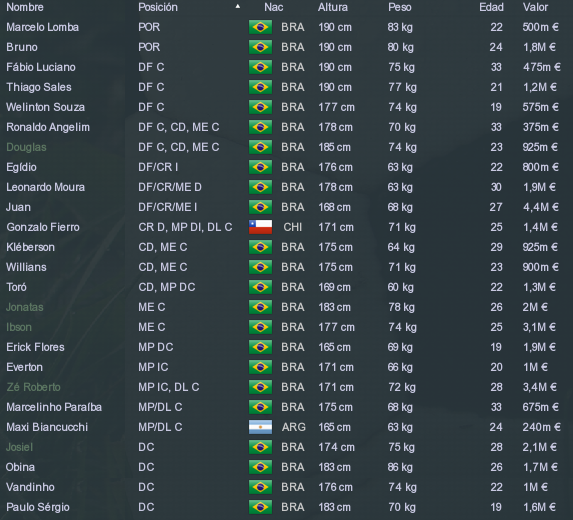573x520 pixels.
Task: Toggle the sort arrow on the Posición column
Action: point(238,6)
